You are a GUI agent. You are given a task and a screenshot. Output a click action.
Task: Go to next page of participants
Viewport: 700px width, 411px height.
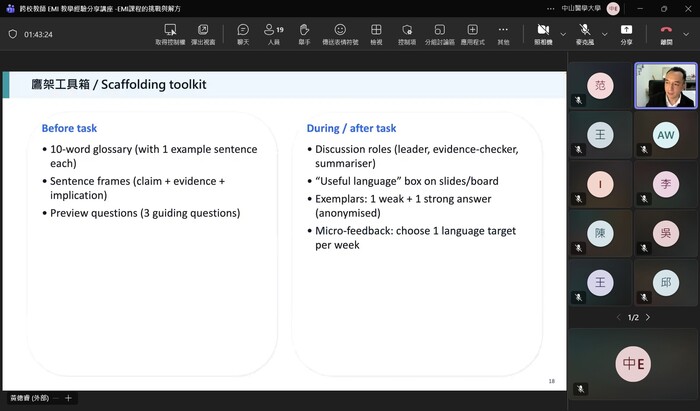(x=648, y=317)
